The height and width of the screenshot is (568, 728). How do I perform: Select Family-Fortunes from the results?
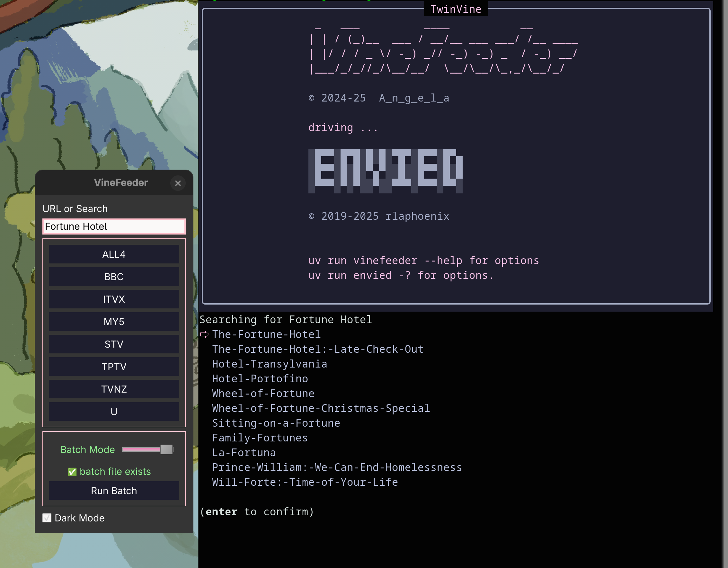pos(260,438)
